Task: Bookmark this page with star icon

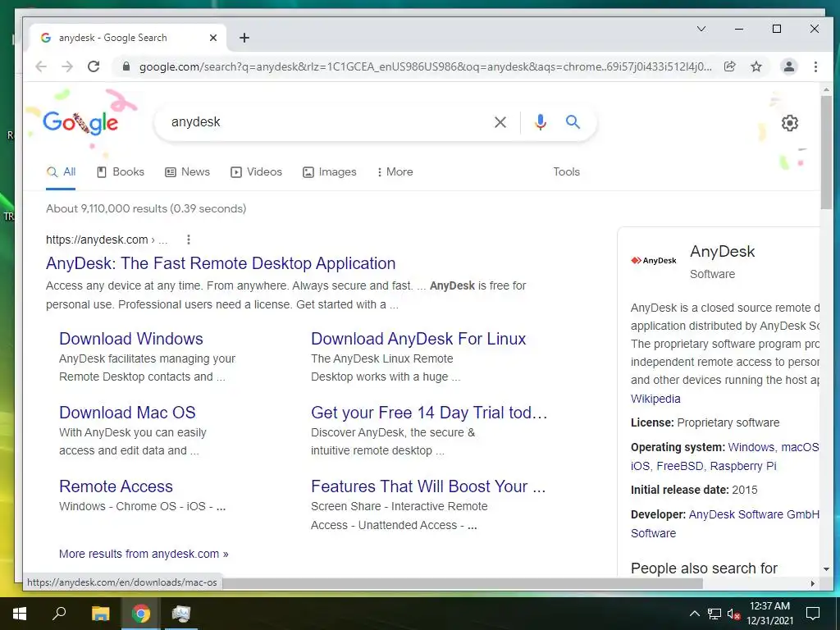Action: click(x=756, y=66)
